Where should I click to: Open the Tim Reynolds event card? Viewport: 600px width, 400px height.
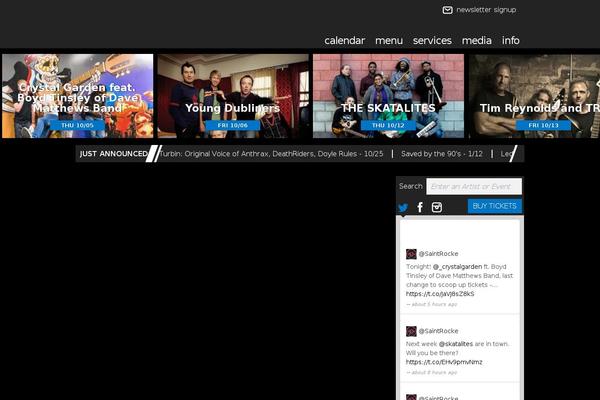point(535,96)
